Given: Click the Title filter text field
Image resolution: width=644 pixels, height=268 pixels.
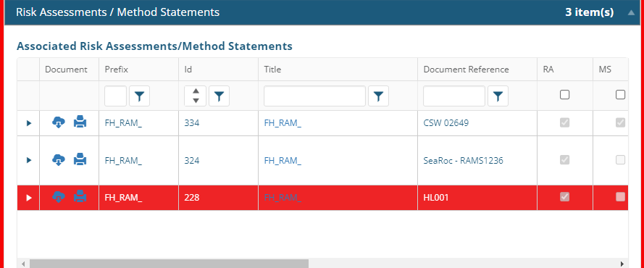Looking at the screenshot, I should pyautogui.click(x=314, y=96).
